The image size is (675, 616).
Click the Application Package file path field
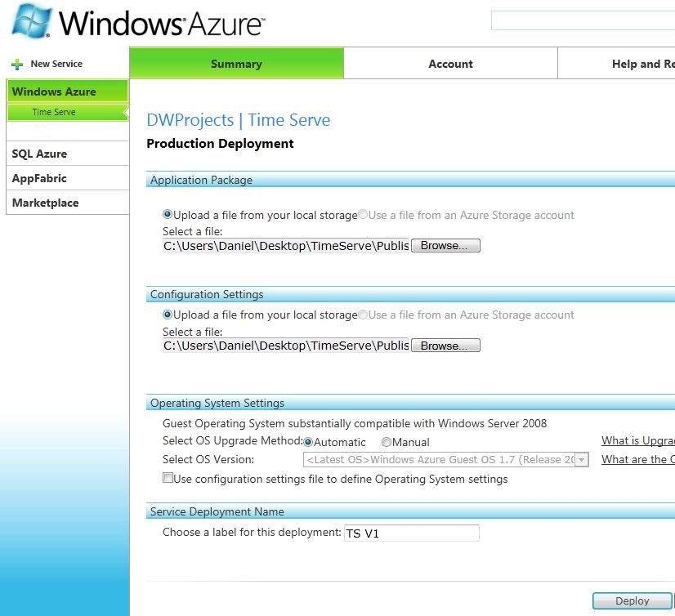[x=286, y=246]
